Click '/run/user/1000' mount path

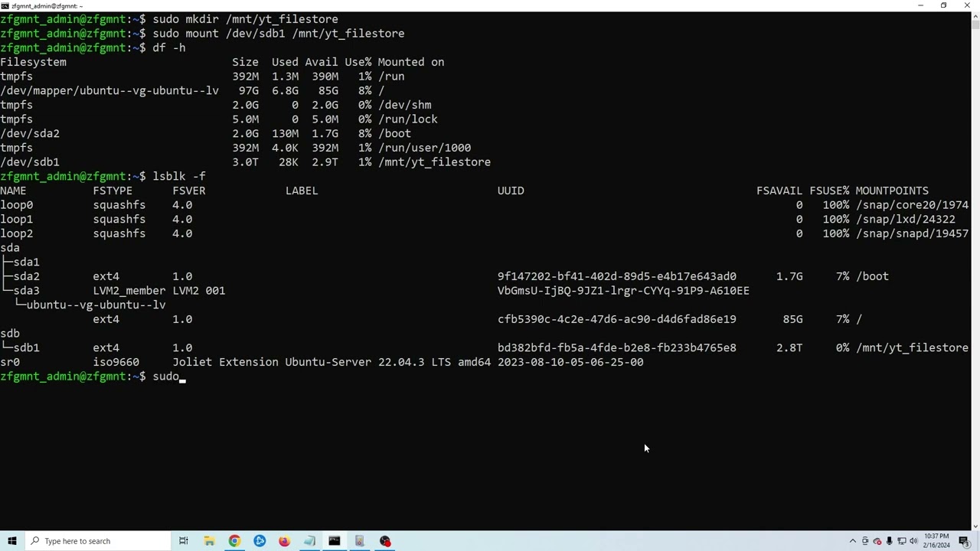pos(424,148)
